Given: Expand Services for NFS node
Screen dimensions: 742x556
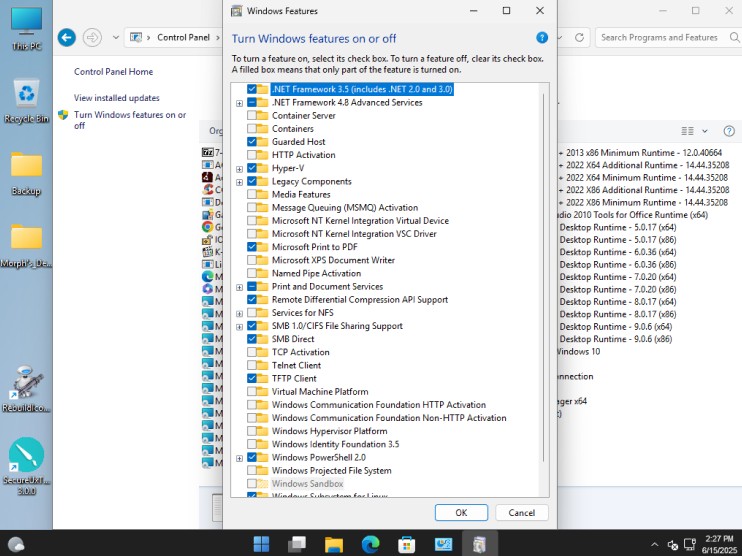Looking at the screenshot, I should point(239,314).
